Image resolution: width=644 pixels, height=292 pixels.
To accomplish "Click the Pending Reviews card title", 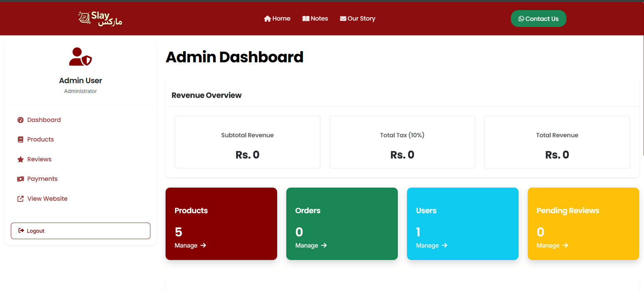I will pyautogui.click(x=568, y=210).
